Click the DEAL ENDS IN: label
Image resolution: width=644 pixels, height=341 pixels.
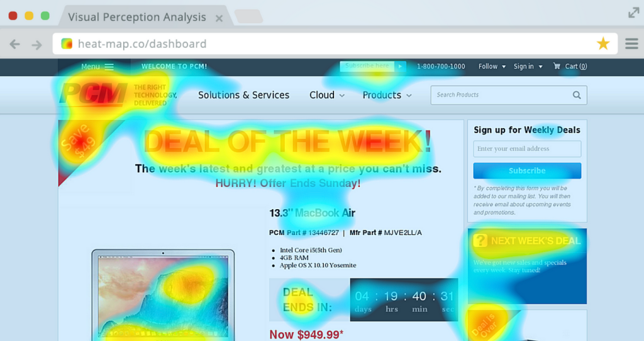click(x=307, y=300)
